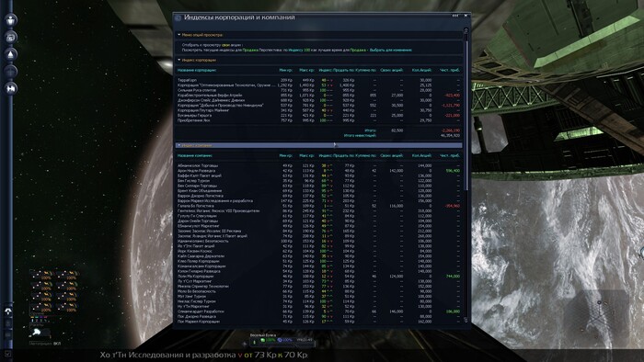Select 'Баффи Калт Пакет акций' row

click(319, 175)
